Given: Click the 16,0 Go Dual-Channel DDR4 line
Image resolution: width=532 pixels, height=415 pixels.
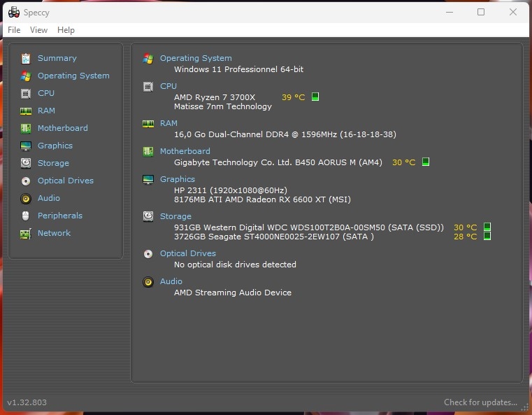Looking at the screenshot, I should (x=285, y=134).
